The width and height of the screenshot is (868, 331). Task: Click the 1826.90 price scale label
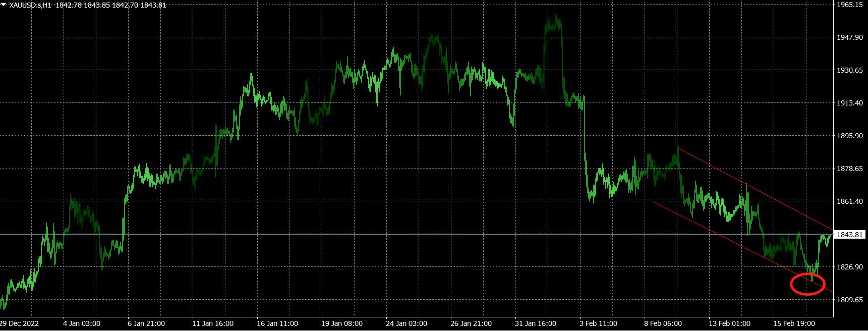click(849, 267)
